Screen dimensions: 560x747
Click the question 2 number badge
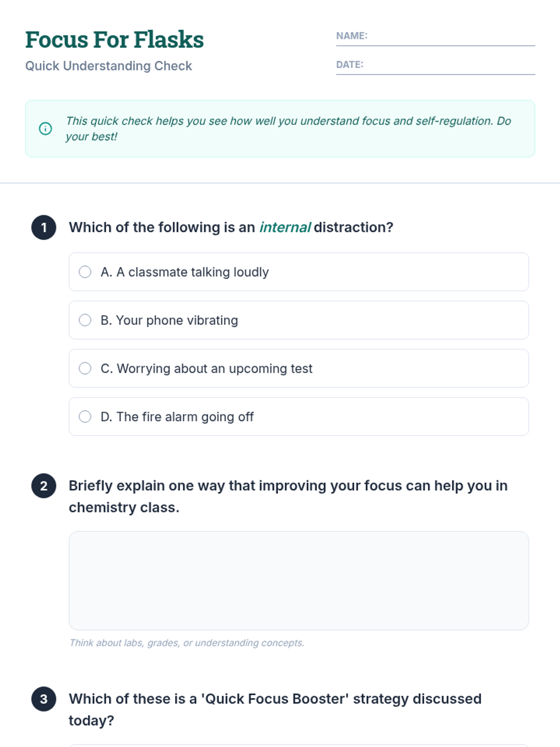pyautogui.click(x=44, y=486)
